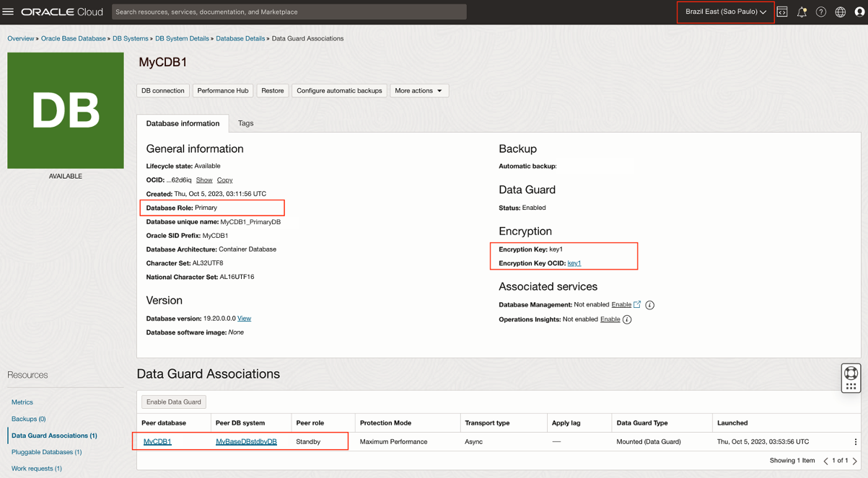
Task: Switch to the Tags tab
Action: click(245, 123)
